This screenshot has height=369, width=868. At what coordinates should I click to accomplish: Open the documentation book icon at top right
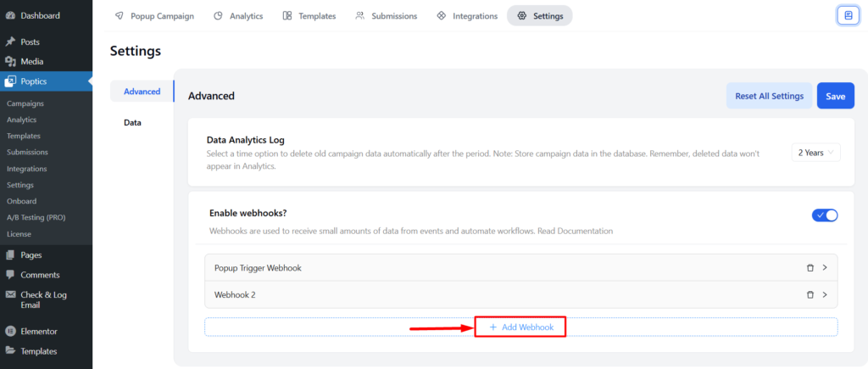tap(848, 16)
